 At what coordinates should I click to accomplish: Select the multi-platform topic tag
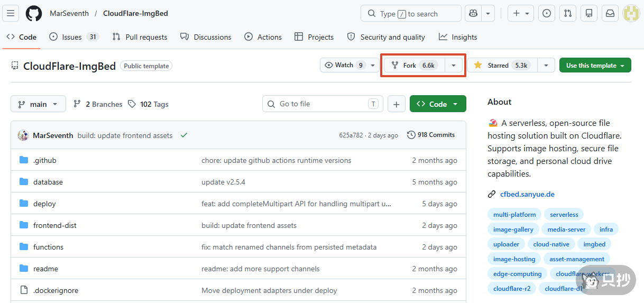tap(514, 215)
